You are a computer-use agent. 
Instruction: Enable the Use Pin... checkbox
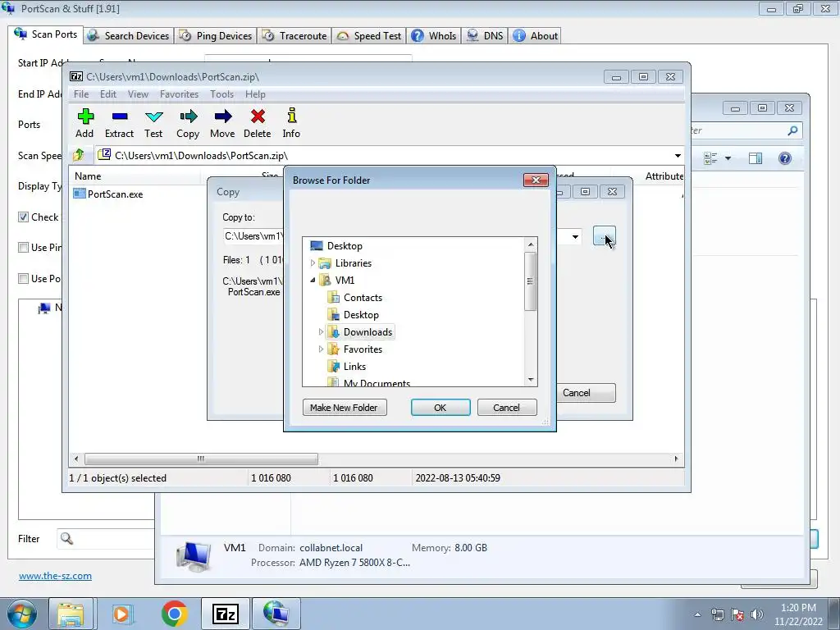tap(23, 248)
